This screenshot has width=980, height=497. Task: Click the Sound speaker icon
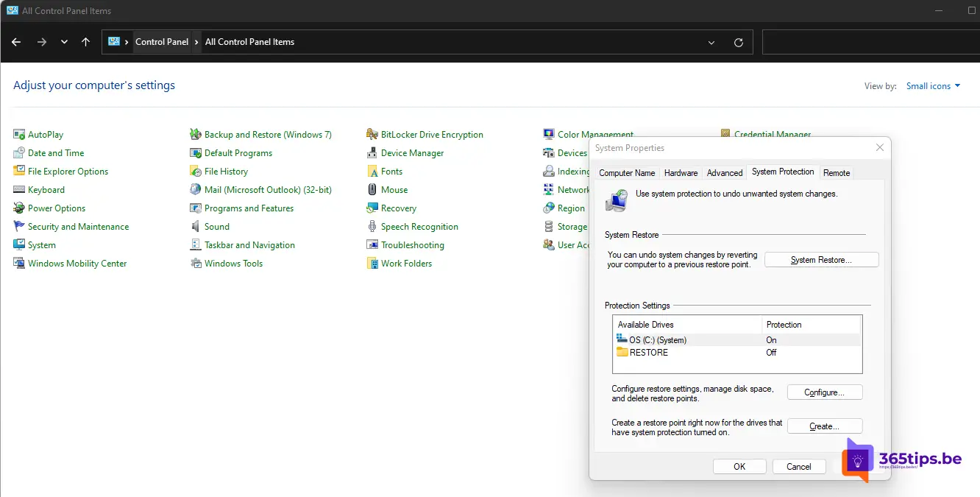pos(196,227)
